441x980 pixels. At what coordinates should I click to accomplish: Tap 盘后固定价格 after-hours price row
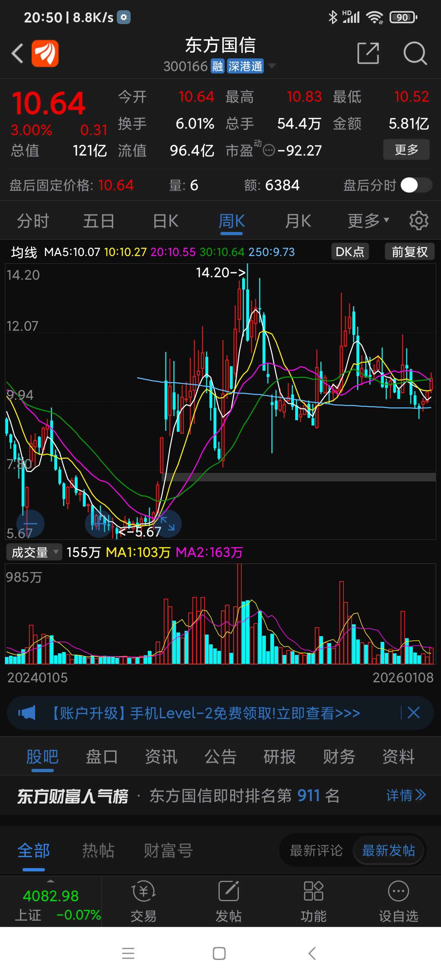coord(71,185)
